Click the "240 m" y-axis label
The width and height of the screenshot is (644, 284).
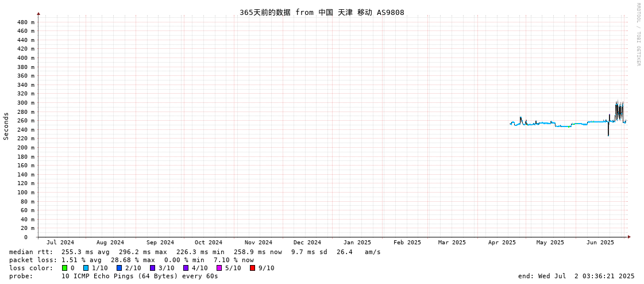click(x=26, y=129)
